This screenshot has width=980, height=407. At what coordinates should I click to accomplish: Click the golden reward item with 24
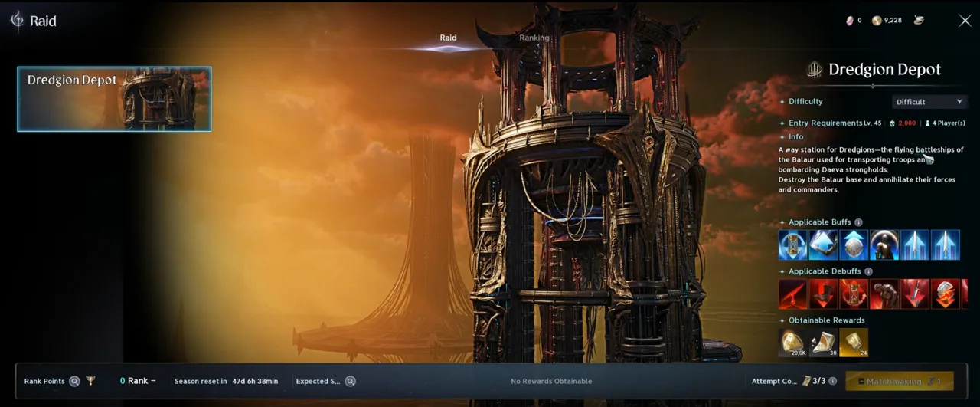[854, 343]
